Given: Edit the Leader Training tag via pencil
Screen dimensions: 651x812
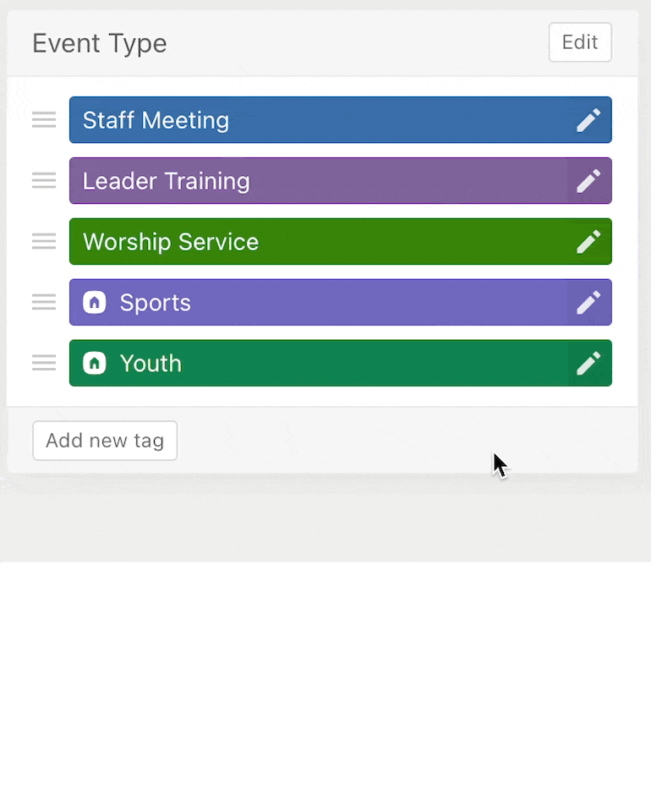Looking at the screenshot, I should point(588,181).
